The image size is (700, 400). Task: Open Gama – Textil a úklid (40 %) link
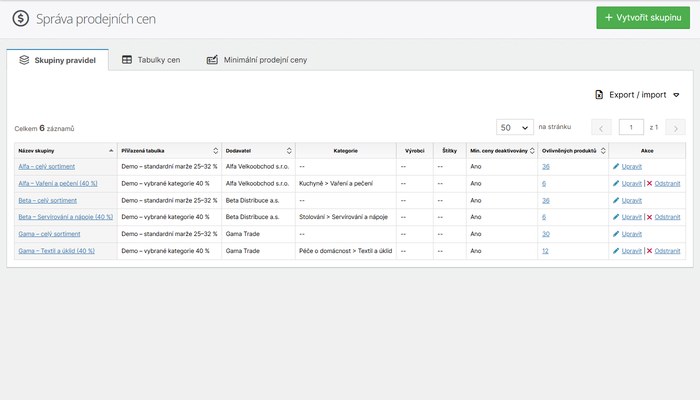click(56, 251)
